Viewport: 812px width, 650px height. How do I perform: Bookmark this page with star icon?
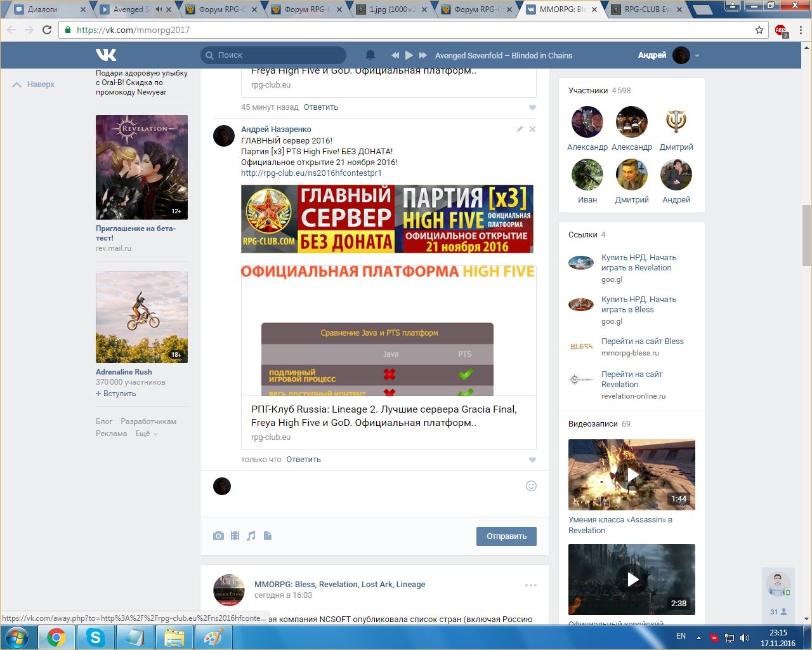(x=759, y=30)
